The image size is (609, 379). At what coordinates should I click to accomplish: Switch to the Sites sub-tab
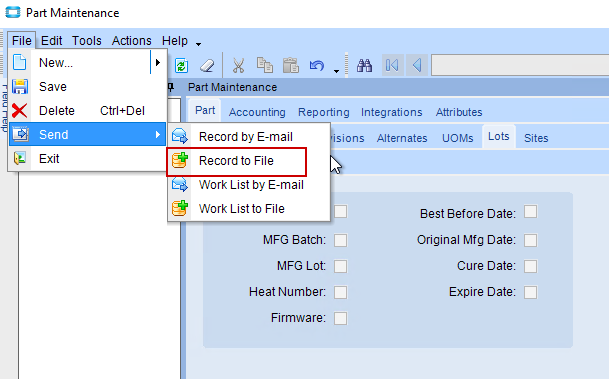[x=536, y=138]
